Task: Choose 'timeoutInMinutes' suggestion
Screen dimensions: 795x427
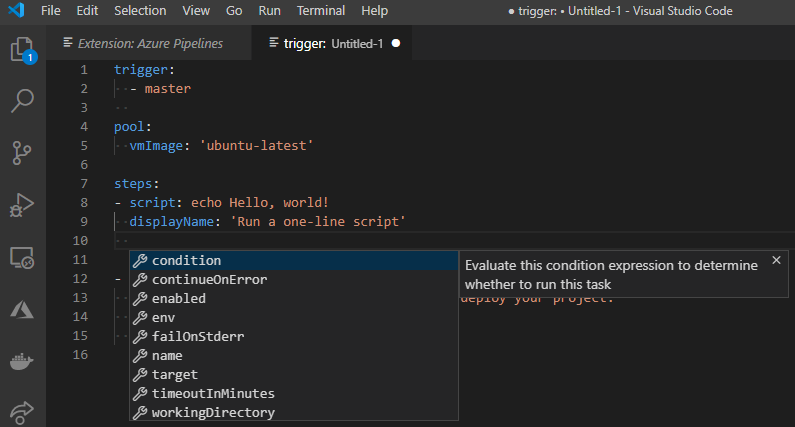Action: pyautogui.click(x=213, y=393)
